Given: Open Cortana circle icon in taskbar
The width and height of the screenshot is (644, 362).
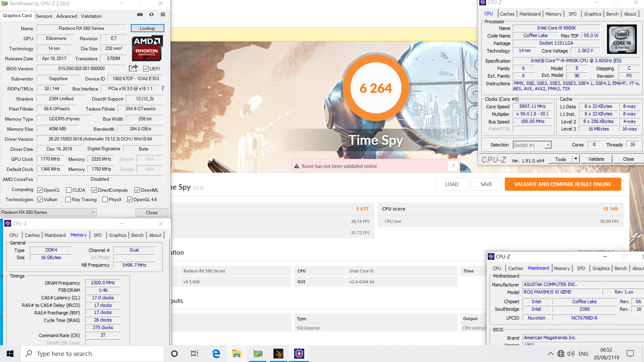Looking at the screenshot, I should [174, 354].
